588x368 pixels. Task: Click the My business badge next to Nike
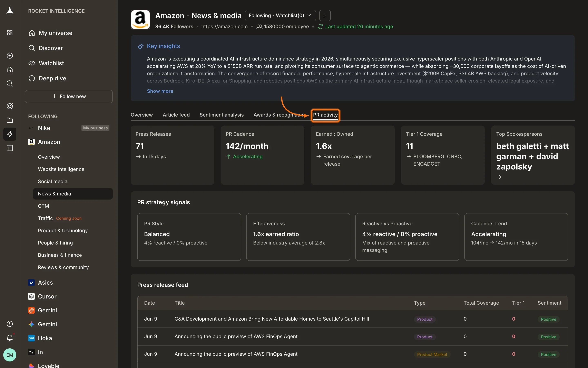[x=96, y=128]
